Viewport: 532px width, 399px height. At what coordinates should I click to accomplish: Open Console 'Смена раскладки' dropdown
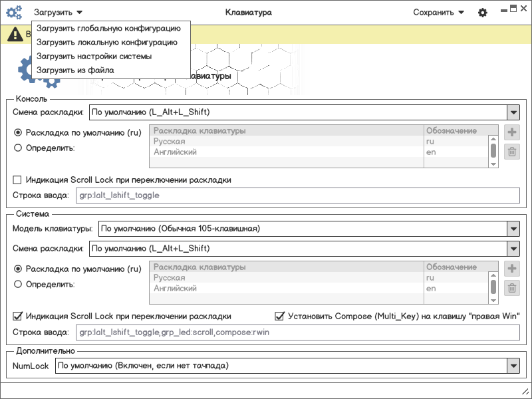(512, 112)
